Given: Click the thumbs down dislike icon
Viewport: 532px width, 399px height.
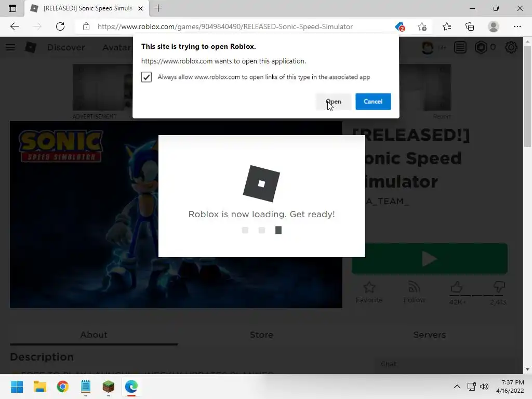Looking at the screenshot, I should pyautogui.click(x=499, y=287).
